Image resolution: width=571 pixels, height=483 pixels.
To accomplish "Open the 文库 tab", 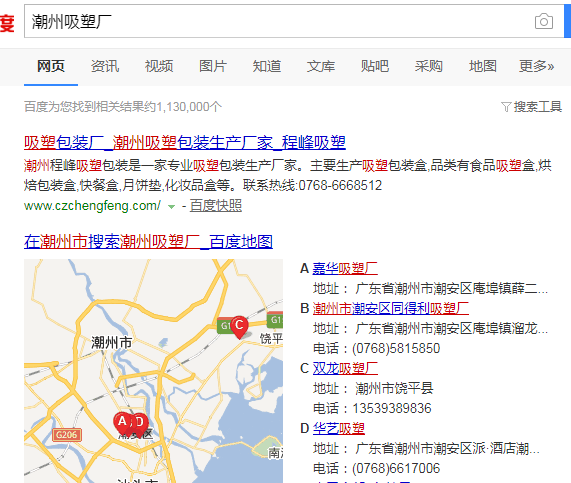I will click(321, 66).
